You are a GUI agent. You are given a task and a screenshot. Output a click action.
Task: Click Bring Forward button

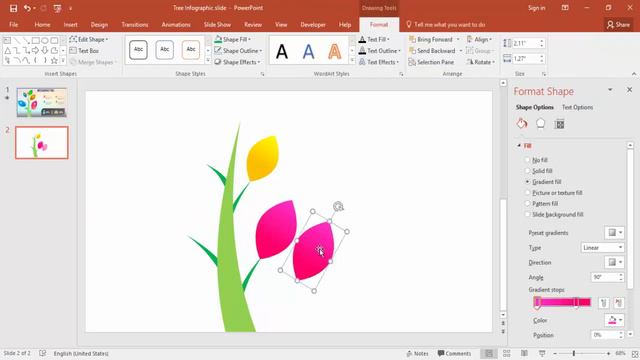pyautogui.click(x=431, y=39)
